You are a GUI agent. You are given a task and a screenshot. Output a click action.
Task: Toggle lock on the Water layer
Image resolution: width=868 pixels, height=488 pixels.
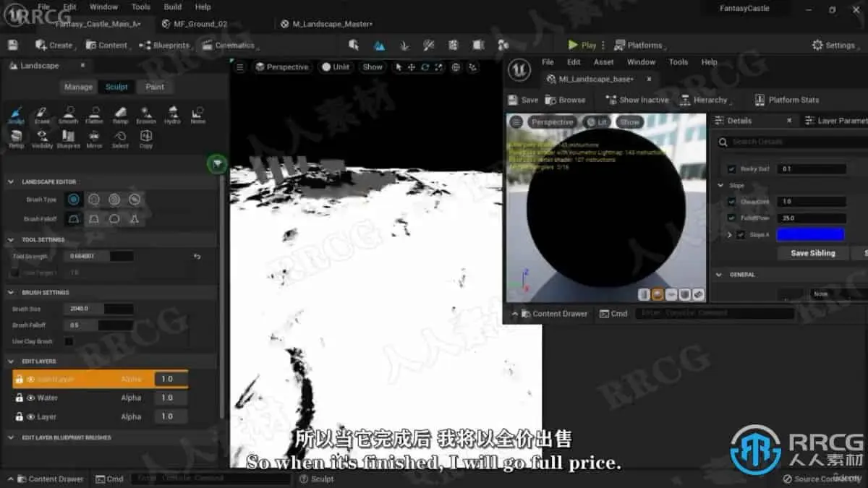[19, 398]
